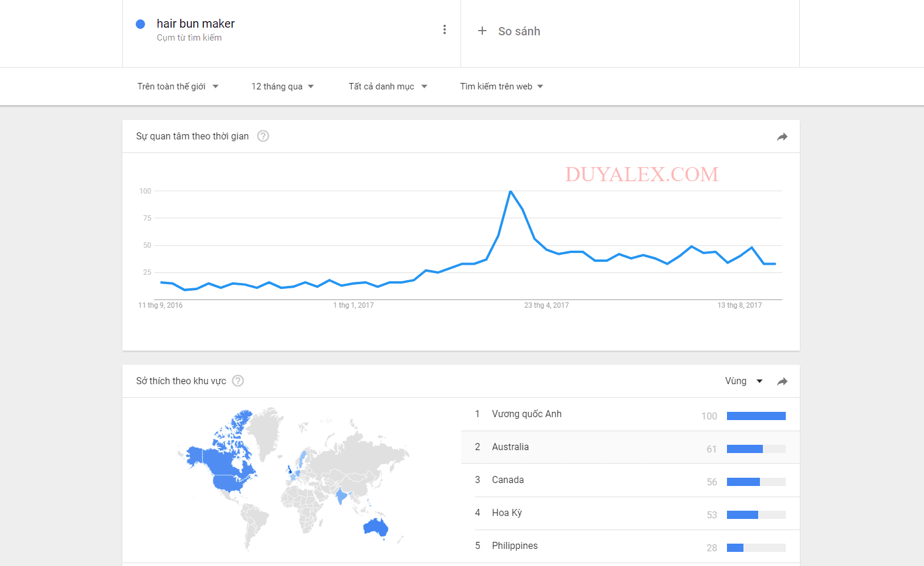The width and height of the screenshot is (924, 566).
Task: Select Vương quốc Anh in region list
Action: click(x=631, y=414)
